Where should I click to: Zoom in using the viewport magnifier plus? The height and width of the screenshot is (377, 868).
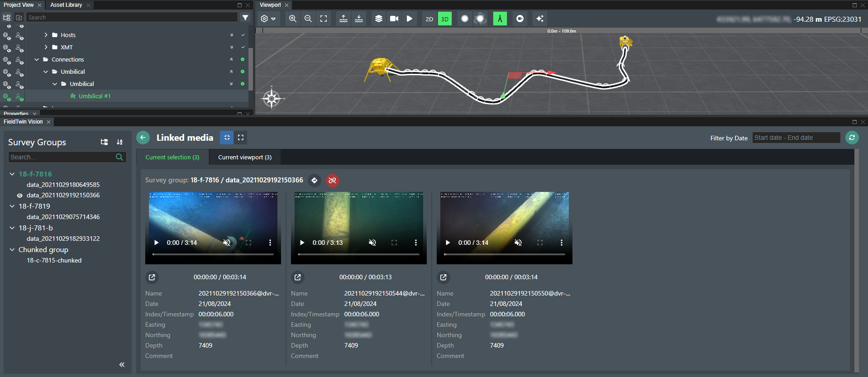[x=293, y=19]
